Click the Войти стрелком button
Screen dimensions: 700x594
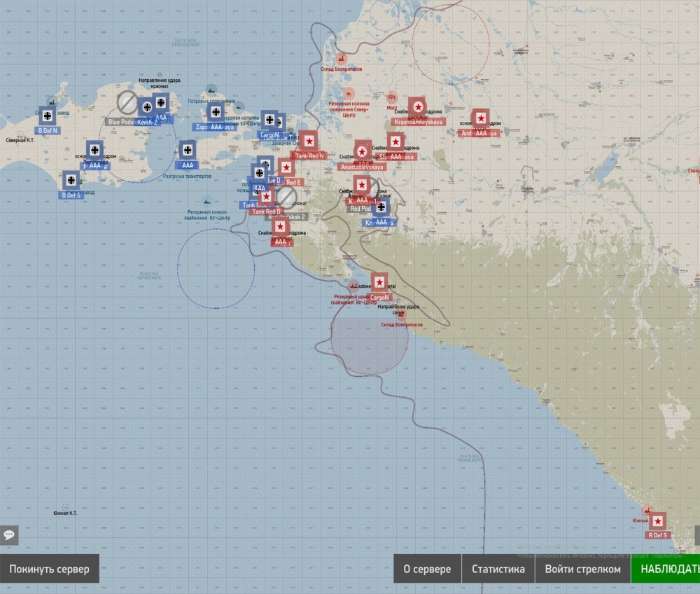[582, 569]
